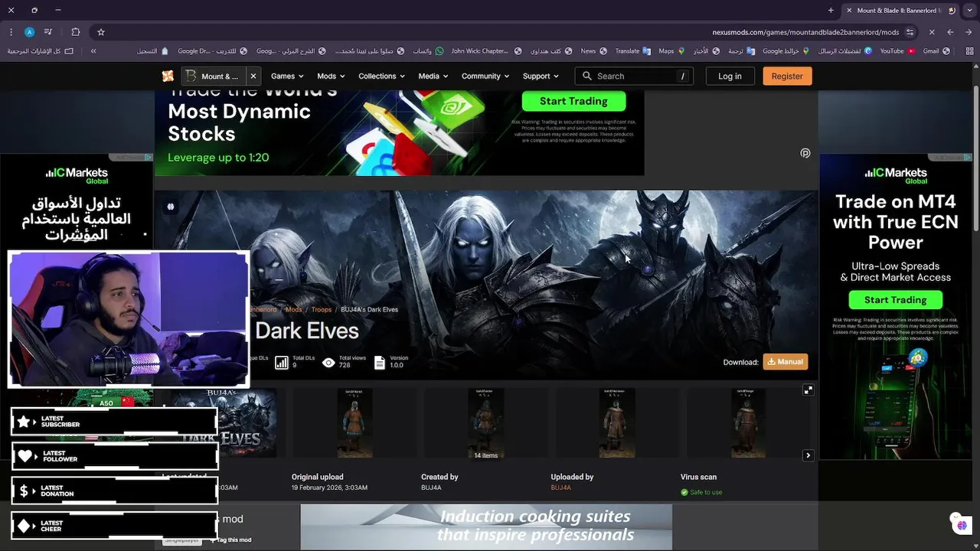Click the ad info icon beside top banner
Viewport: 980px width, 551px height.
(805, 153)
